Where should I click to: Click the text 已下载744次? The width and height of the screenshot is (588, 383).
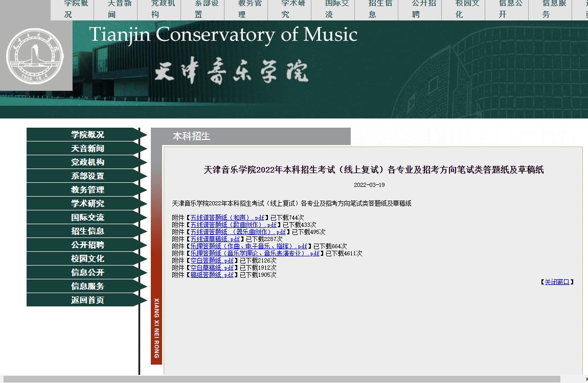tap(287, 218)
